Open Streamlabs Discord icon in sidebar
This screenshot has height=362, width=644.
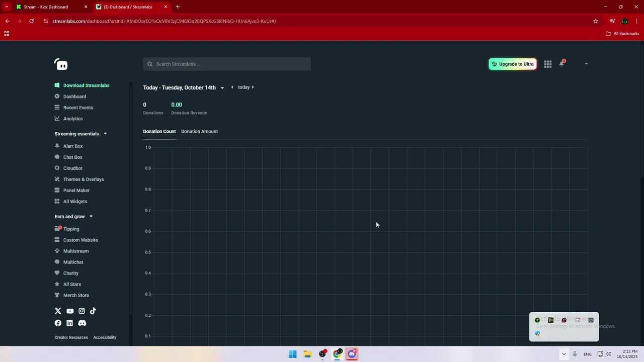(82, 323)
